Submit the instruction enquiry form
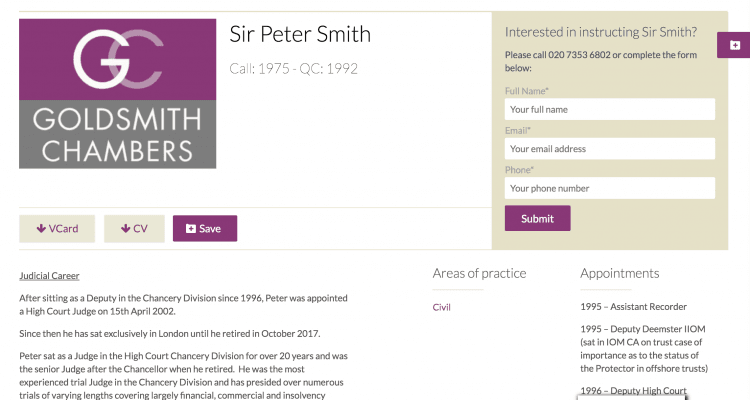750x400 pixels. pos(538,218)
